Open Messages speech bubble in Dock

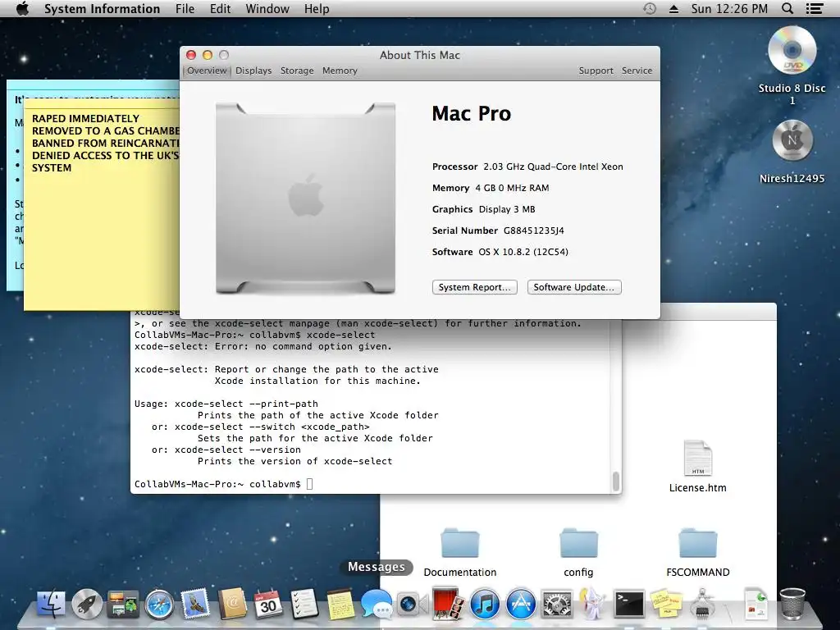point(376,605)
